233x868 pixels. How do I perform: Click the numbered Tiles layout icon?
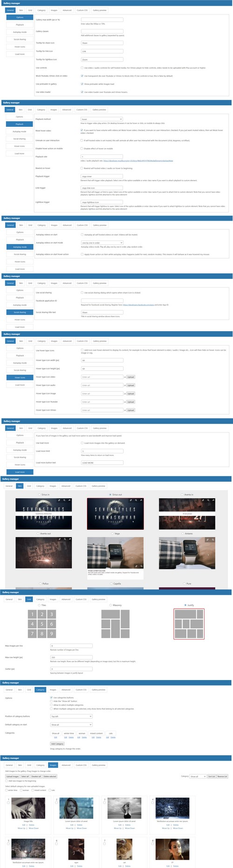42,624
